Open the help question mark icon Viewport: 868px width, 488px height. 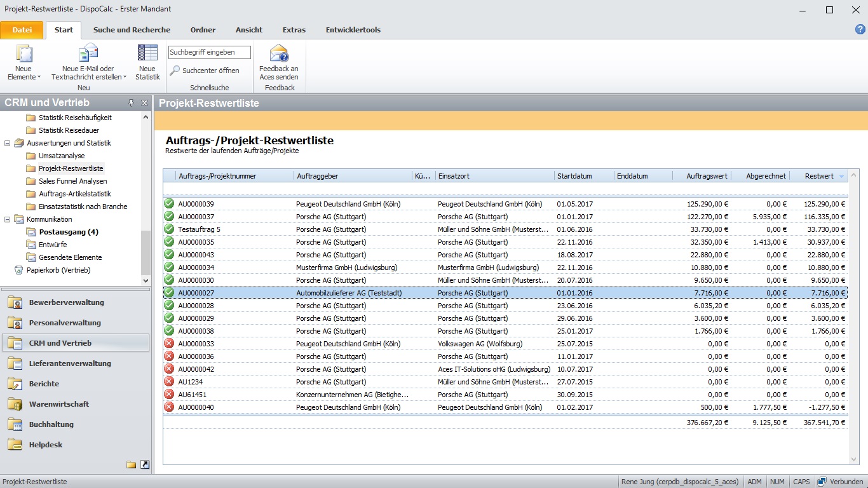coord(860,29)
